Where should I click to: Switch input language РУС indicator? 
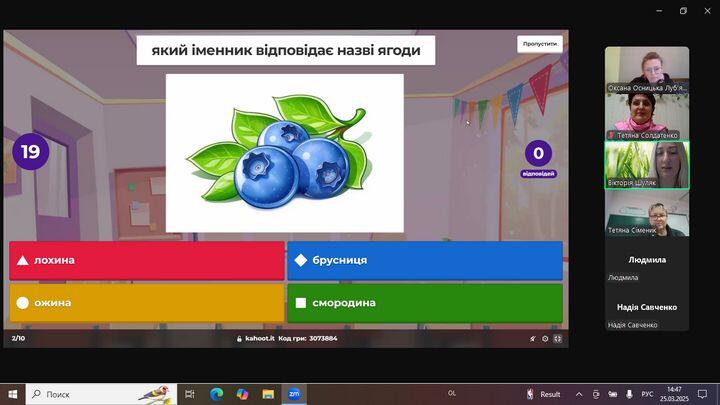(x=647, y=394)
